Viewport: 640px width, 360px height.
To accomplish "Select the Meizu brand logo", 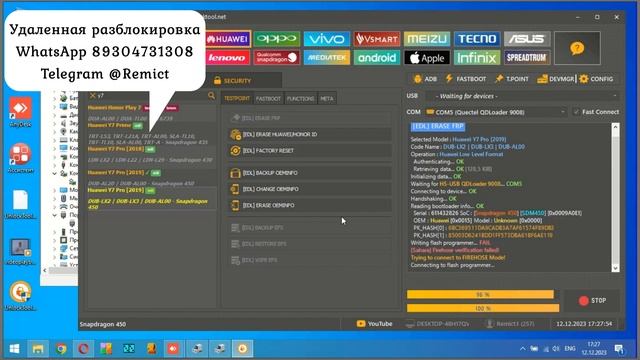I will [427, 39].
